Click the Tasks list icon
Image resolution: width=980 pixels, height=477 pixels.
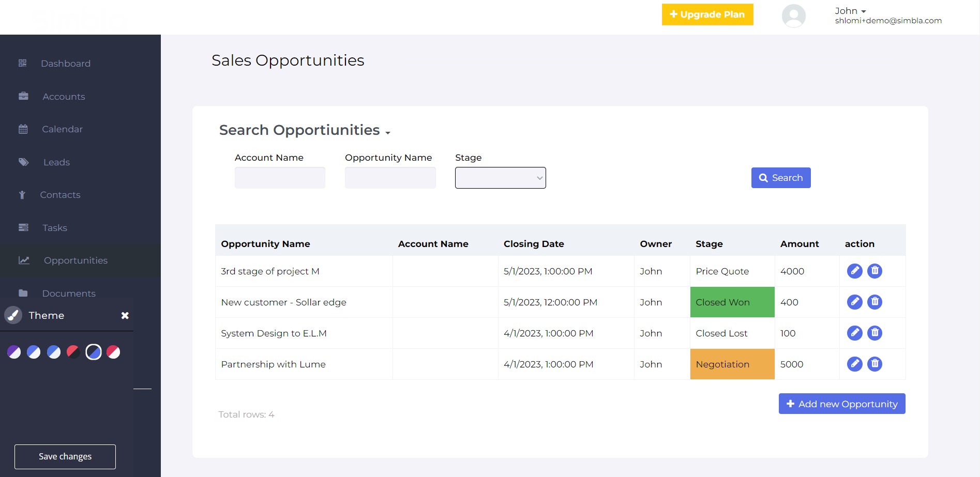pyautogui.click(x=23, y=227)
